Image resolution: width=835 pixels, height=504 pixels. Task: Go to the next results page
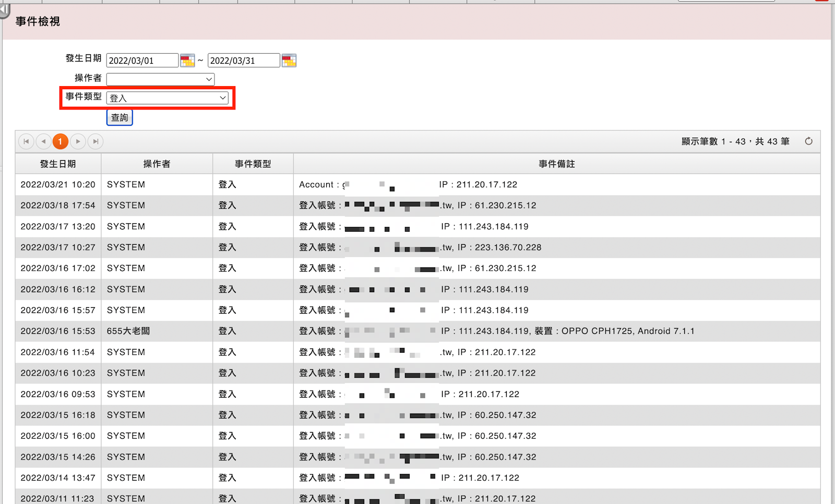tap(78, 141)
